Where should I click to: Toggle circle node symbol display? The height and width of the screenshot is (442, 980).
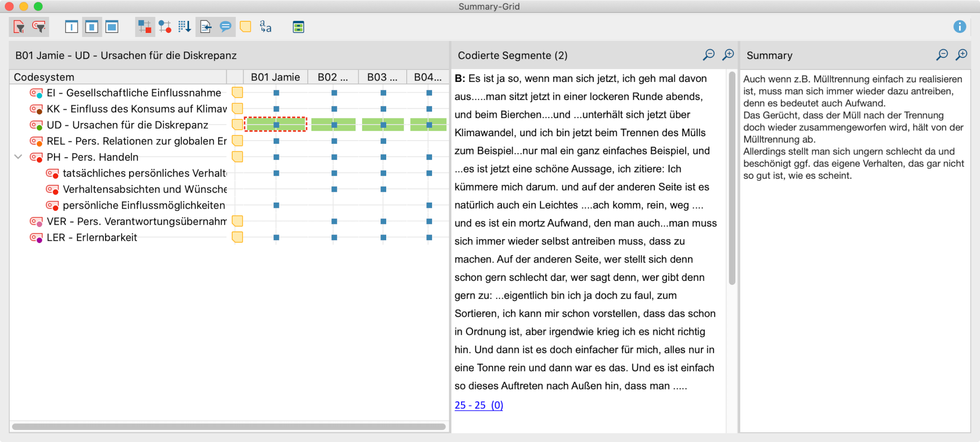click(x=165, y=27)
